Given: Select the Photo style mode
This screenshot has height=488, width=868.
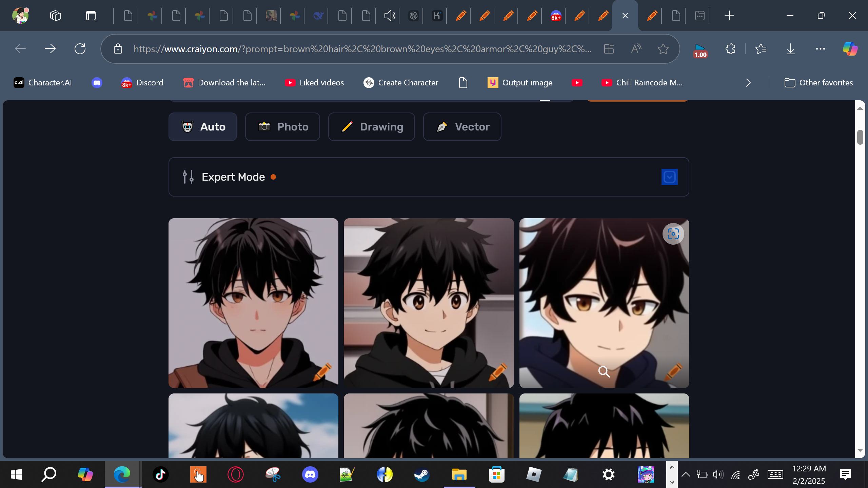Looking at the screenshot, I should point(282,127).
